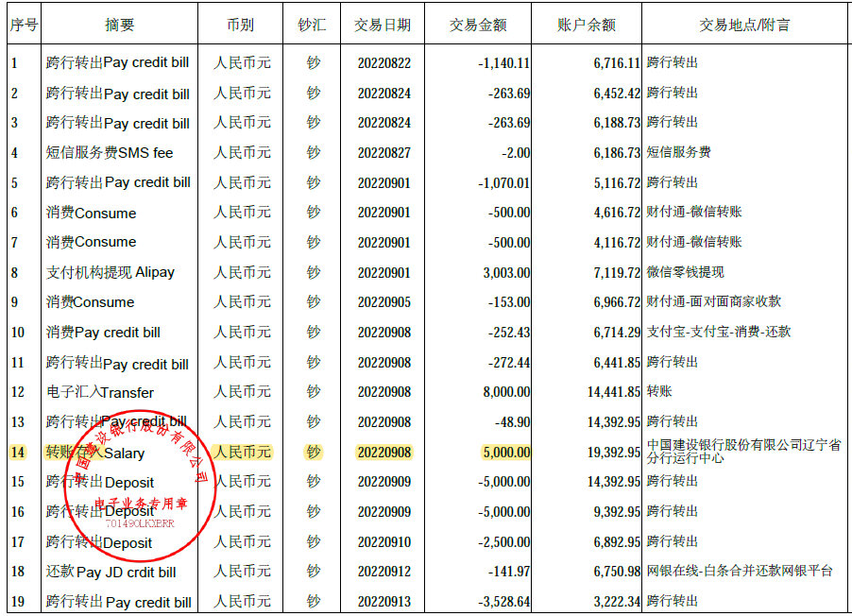Select the balance 6,186.73 cell

coord(617,153)
